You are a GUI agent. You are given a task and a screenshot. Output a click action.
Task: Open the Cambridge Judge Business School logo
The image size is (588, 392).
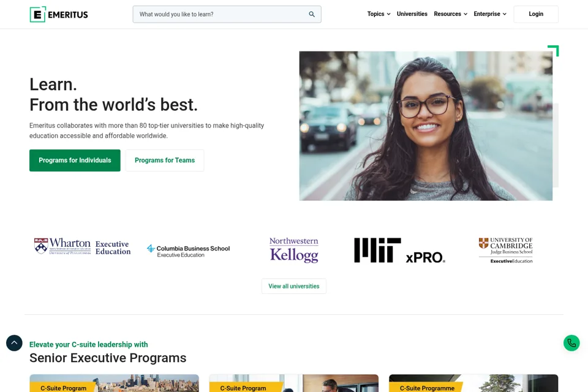point(505,250)
